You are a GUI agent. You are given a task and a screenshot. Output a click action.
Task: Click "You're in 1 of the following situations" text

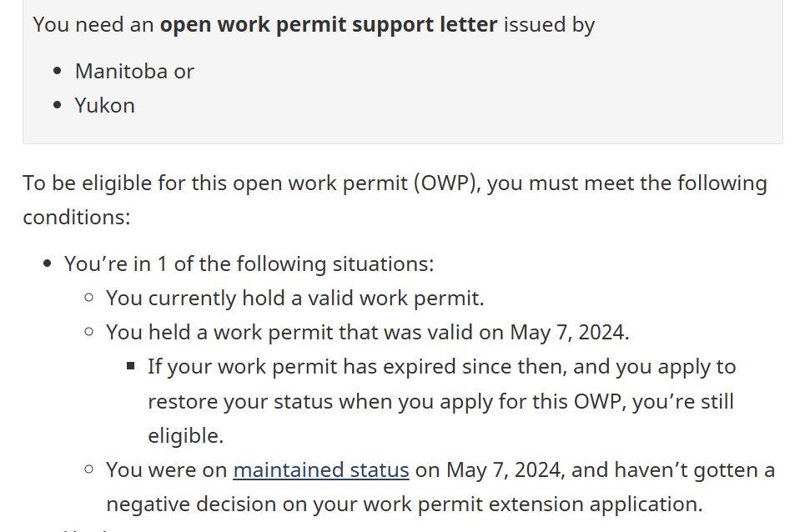tap(249, 264)
